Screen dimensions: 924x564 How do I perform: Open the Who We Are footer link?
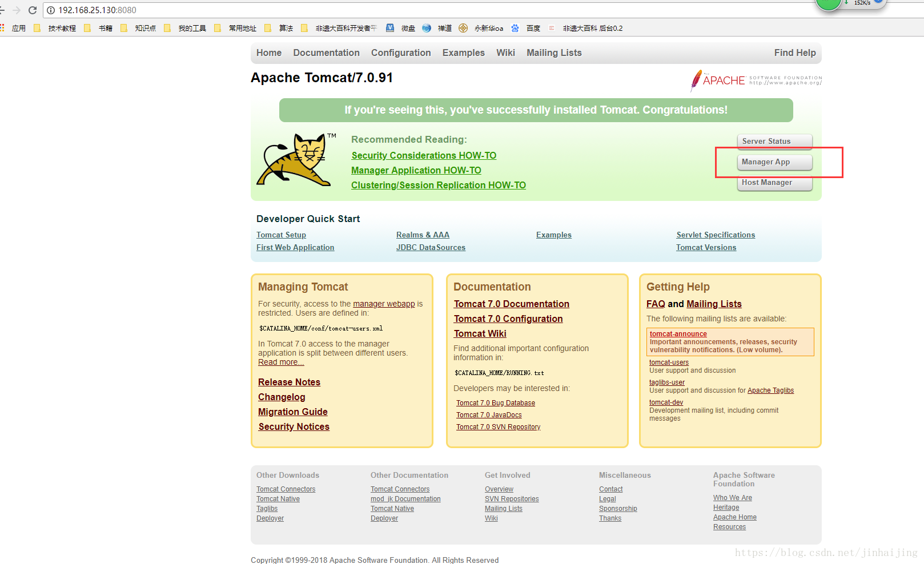[x=733, y=498]
